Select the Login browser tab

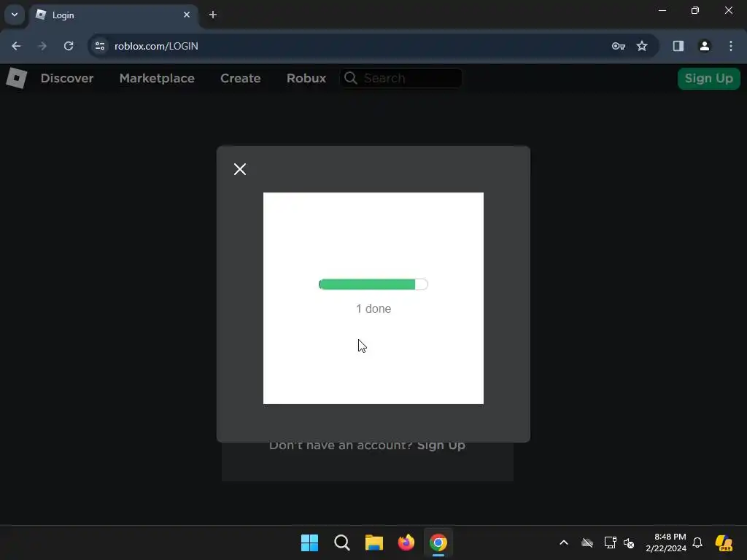[115, 15]
